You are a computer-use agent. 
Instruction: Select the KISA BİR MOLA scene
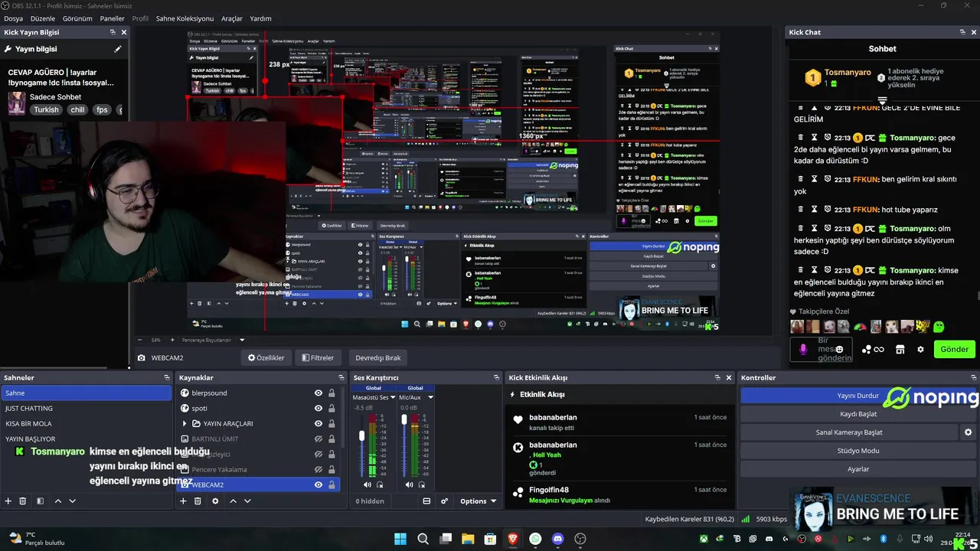click(x=86, y=423)
